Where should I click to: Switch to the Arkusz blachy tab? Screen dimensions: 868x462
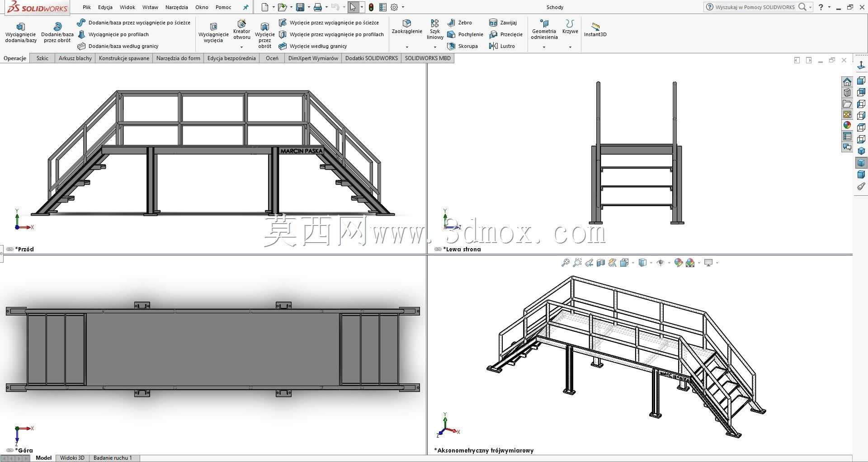(x=75, y=58)
